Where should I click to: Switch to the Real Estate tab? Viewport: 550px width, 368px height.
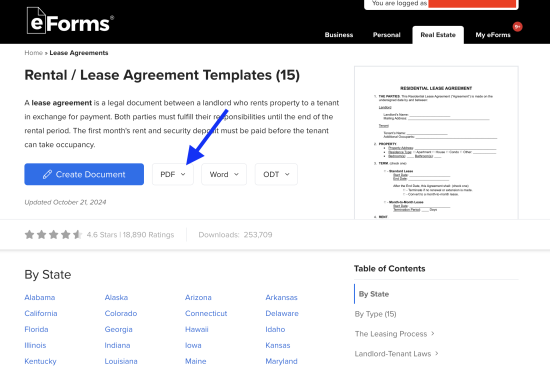click(438, 35)
